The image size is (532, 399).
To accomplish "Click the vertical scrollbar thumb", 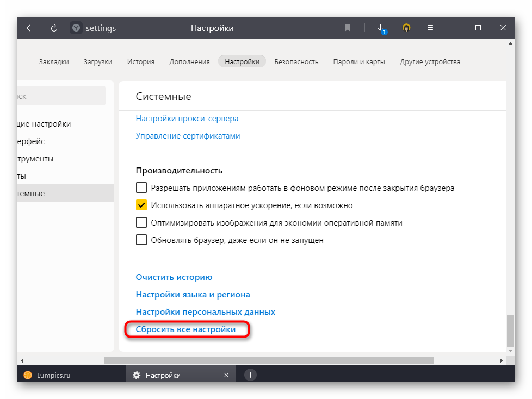I will 510,331.
